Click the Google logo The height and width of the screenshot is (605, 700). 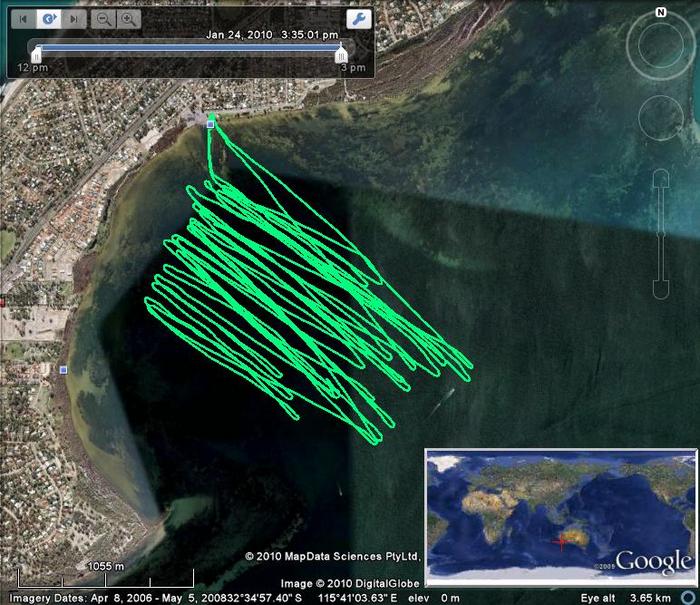652,561
